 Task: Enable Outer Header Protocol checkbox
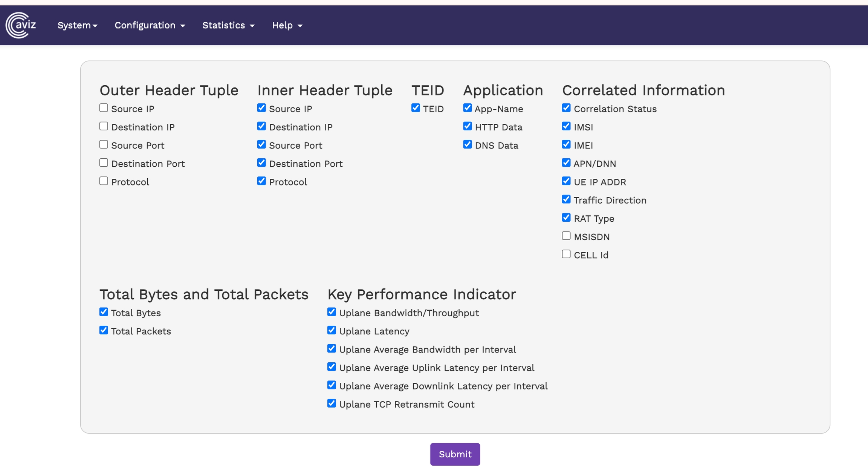104,181
